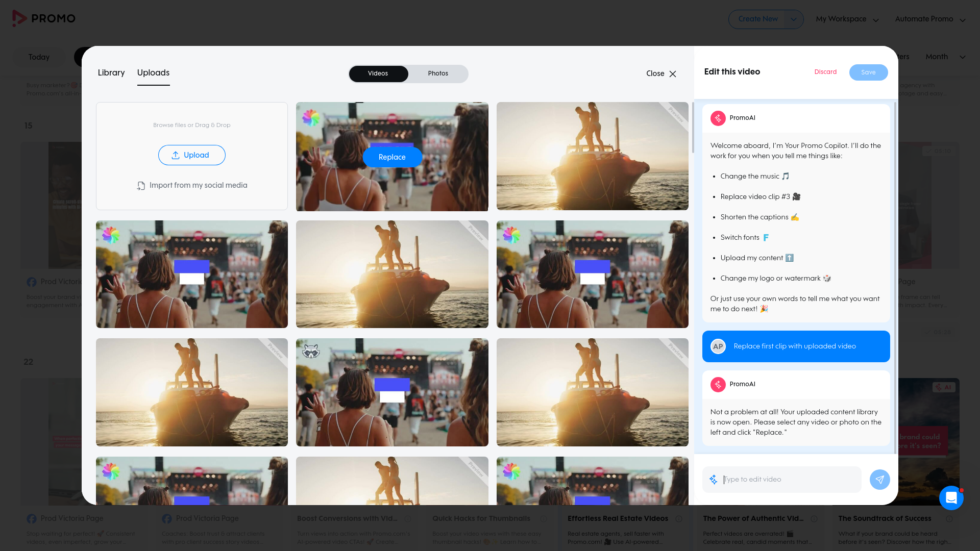This screenshot has height=551, width=980.
Task: Click the Create New button
Action: coord(758,19)
